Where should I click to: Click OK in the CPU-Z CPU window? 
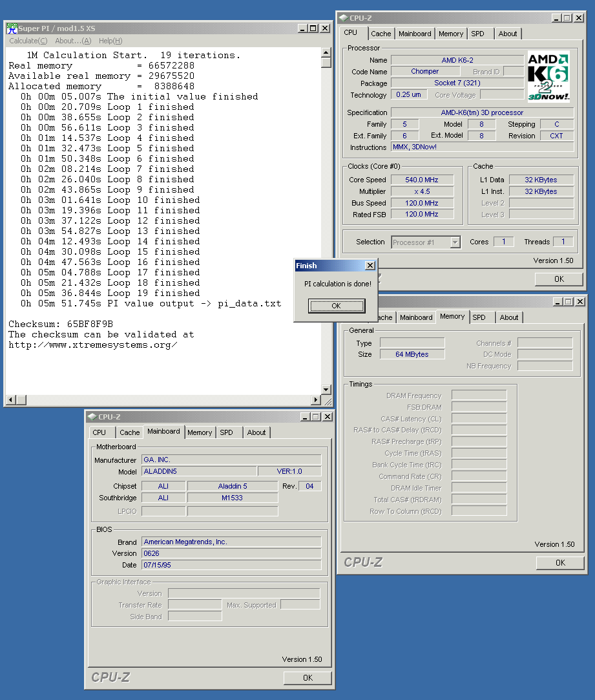559,279
